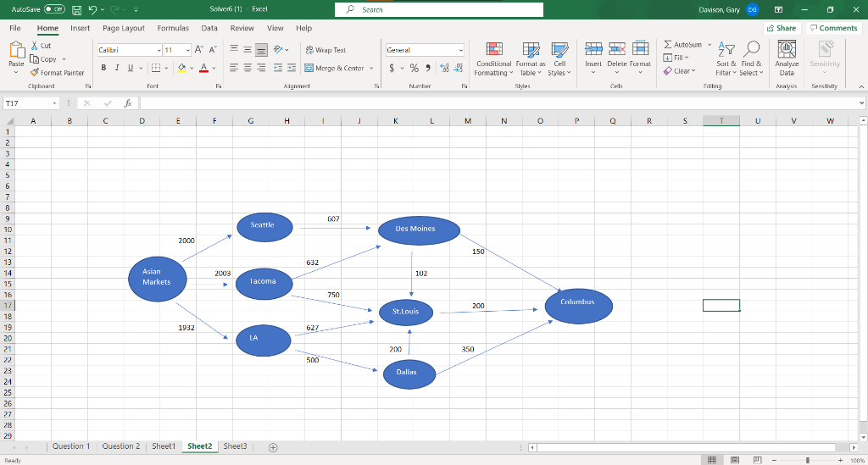Open the Comments pane button
The height and width of the screenshot is (465, 868).
pyautogui.click(x=833, y=28)
